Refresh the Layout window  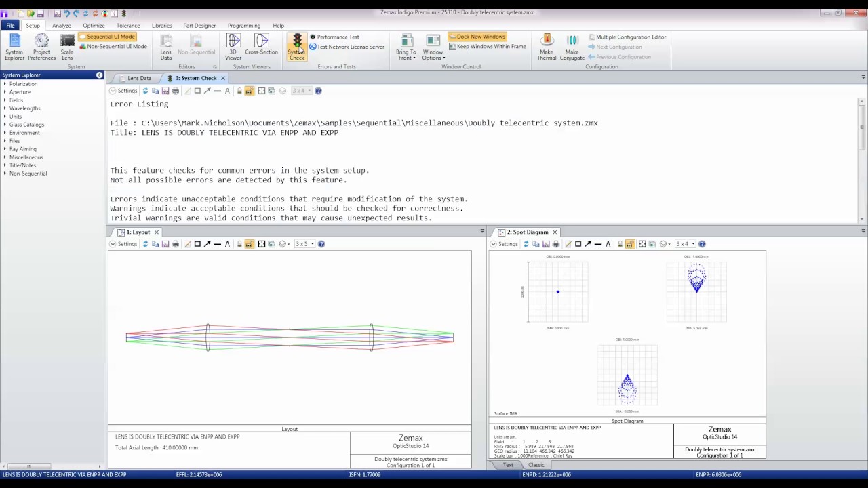(x=145, y=244)
